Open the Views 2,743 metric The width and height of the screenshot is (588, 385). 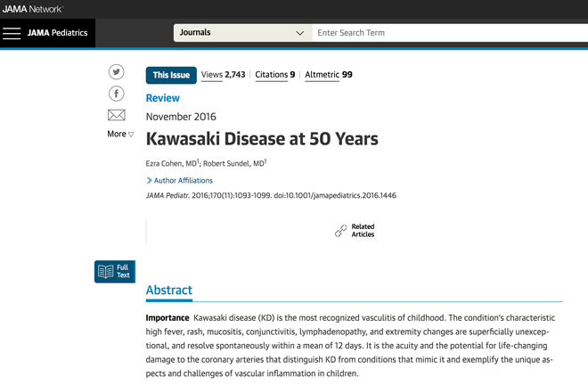pyautogui.click(x=223, y=75)
